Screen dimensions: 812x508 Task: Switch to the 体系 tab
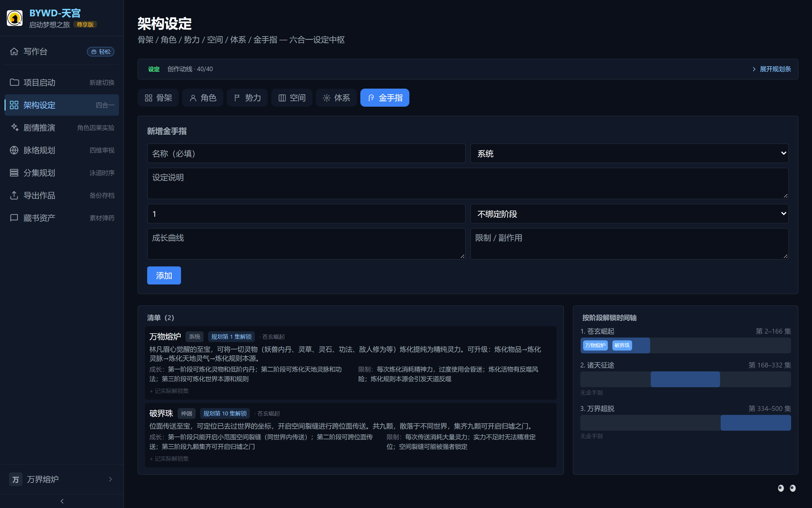tap(336, 98)
